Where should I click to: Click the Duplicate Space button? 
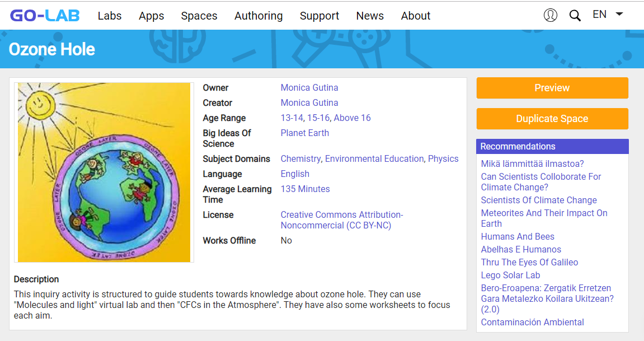point(552,119)
